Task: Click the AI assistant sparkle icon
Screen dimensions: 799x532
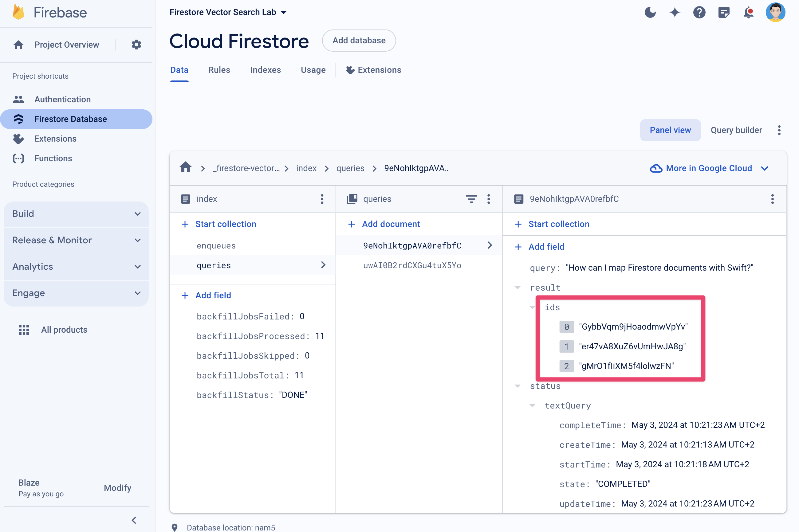Action: pos(675,11)
